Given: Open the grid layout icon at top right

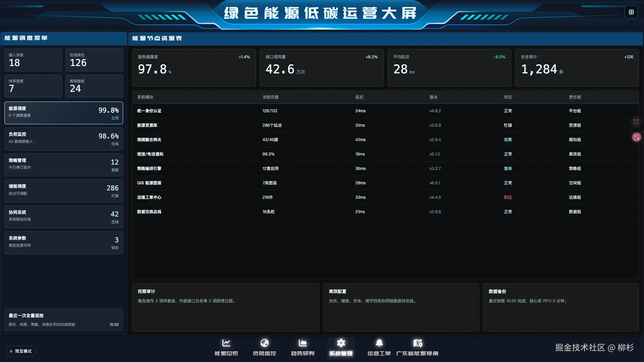Looking at the screenshot, I should [631, 12].
